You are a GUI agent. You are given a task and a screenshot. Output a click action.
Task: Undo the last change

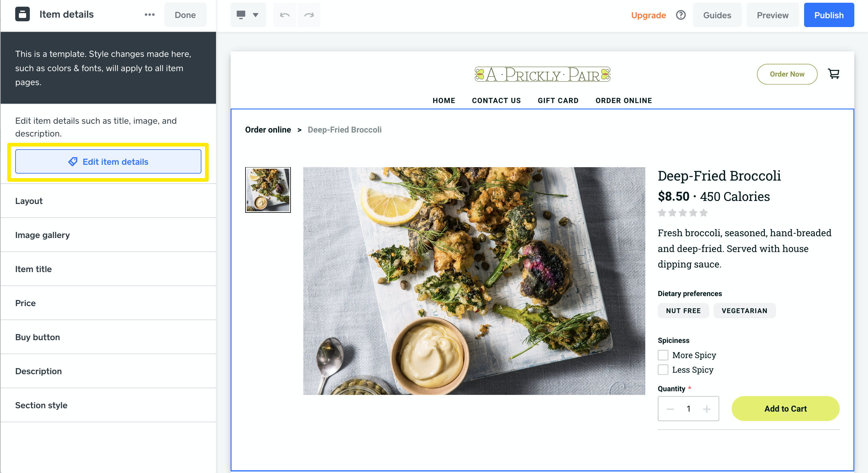pyautogui.click(x=284, y=15)
